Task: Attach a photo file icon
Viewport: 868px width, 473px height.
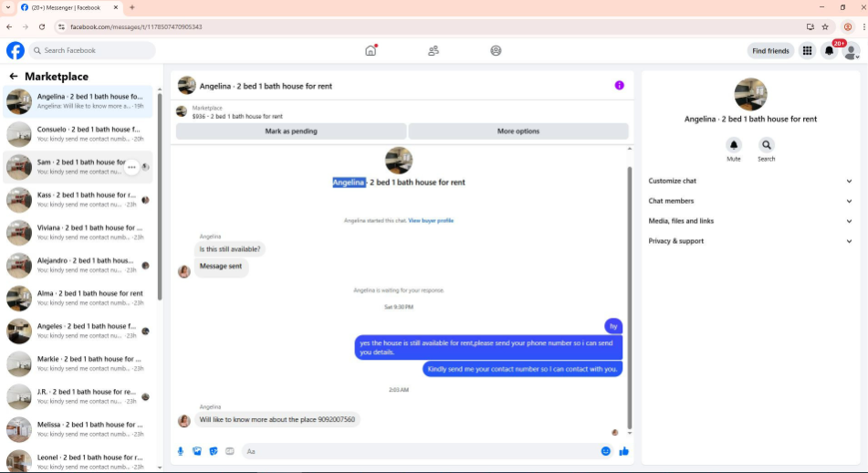Action: coord(197,451)
